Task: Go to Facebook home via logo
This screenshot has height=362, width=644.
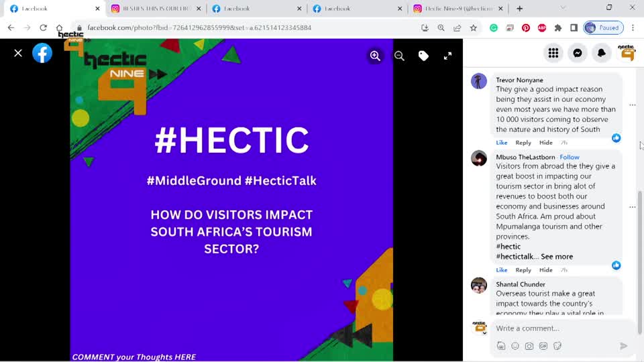Action: click(42, 53)
